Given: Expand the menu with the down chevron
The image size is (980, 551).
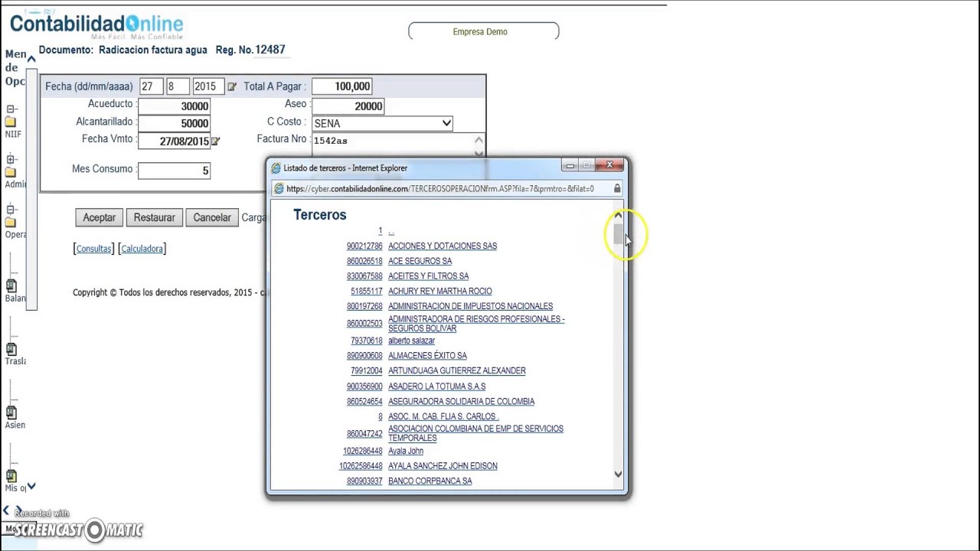Looking at the screenshot, I should coord(31,487).
